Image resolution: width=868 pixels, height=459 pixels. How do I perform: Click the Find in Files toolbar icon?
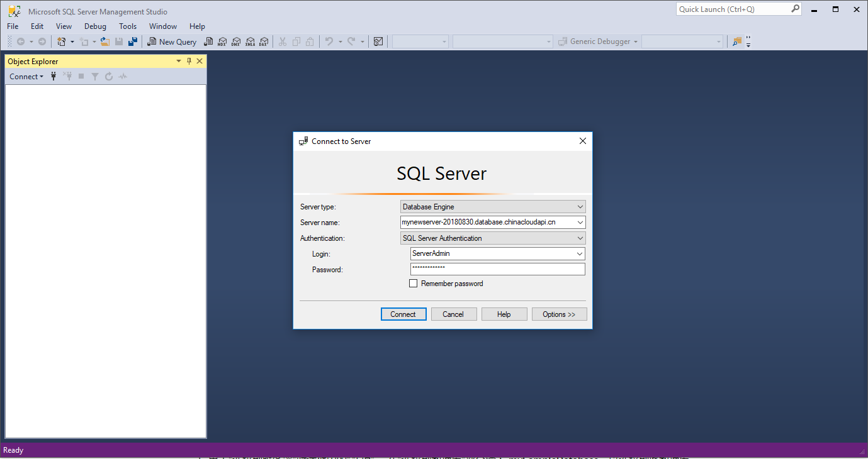pos(736,41)
